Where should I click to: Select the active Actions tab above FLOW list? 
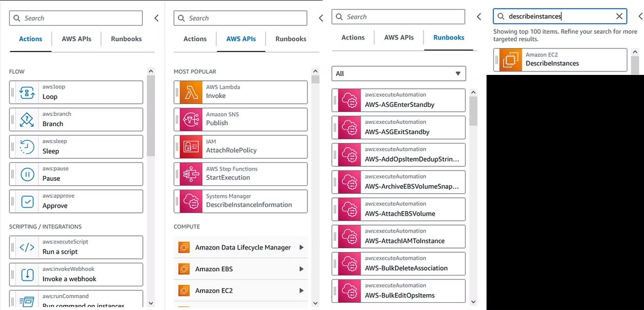pos(31,39)
